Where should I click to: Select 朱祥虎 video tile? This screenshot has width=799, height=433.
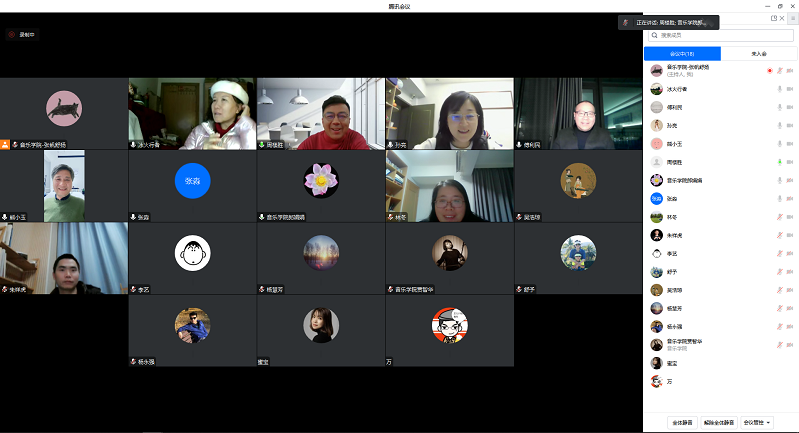[x=64, y=258]
